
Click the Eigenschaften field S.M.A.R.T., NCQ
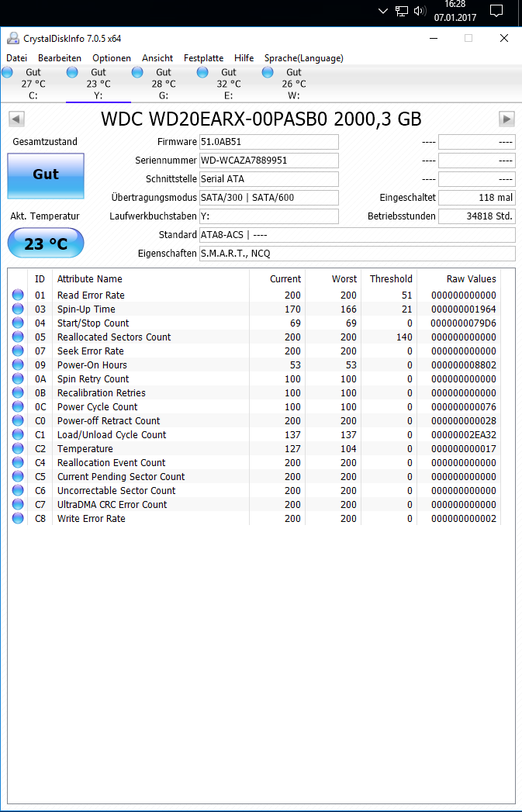[x=358, y=254]
